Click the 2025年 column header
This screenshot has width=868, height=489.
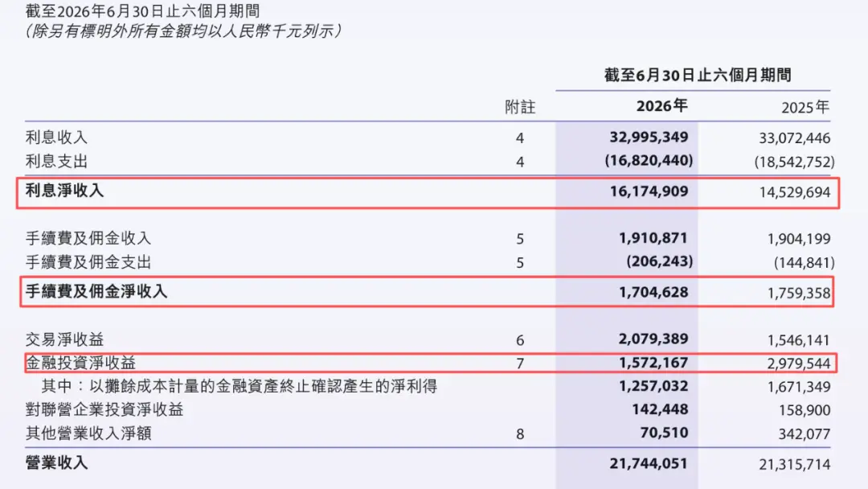(x=805, y=107)
